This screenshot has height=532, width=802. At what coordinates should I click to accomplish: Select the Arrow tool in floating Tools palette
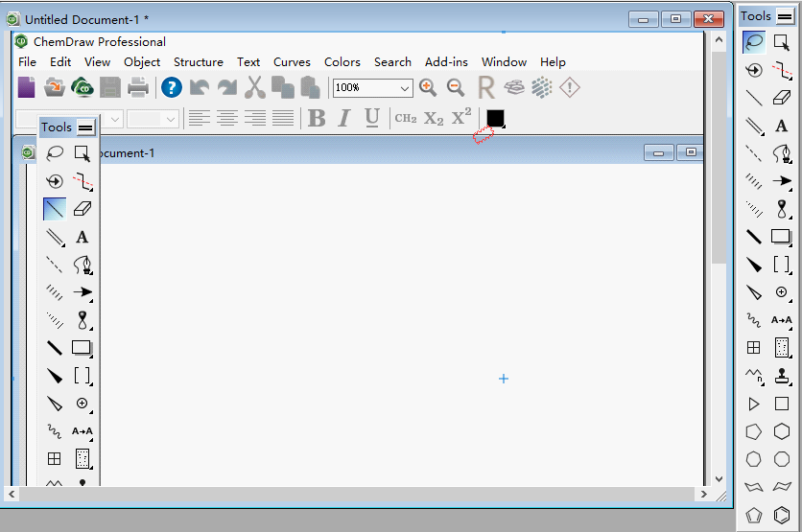(x=83, y=292)
